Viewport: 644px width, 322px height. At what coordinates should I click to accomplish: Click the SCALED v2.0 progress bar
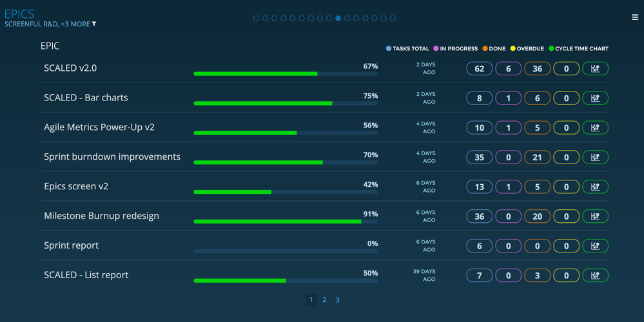coord(286,74)
